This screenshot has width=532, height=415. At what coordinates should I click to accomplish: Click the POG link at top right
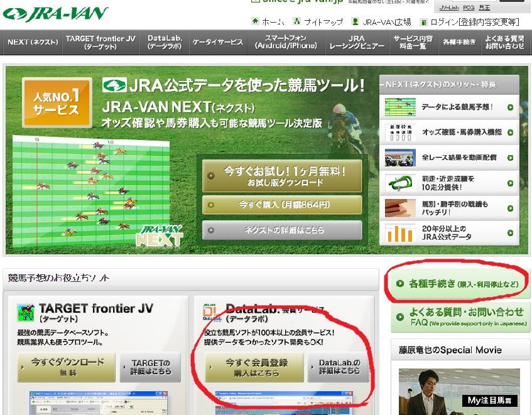[469, 8]
